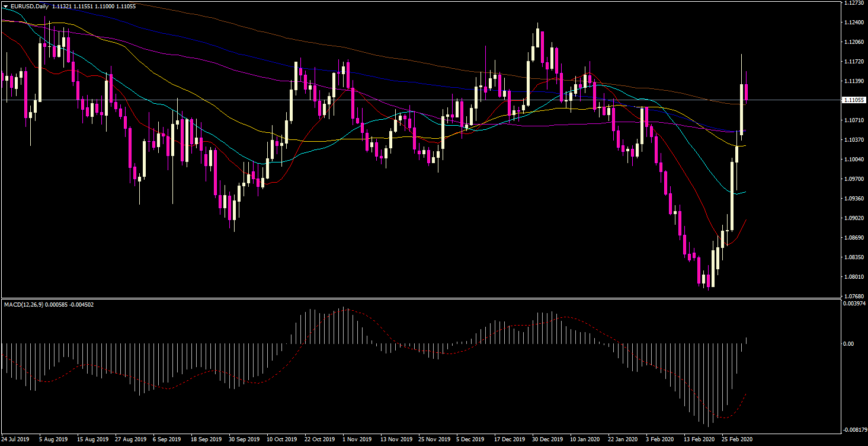Click the 1.11390 price scale label

click(853, 81)
